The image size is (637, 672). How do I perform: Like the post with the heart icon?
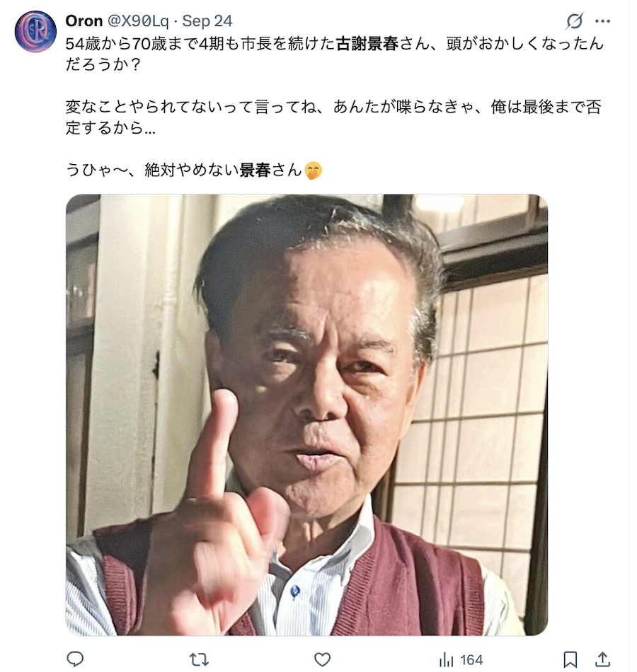[x=322, y=659]
